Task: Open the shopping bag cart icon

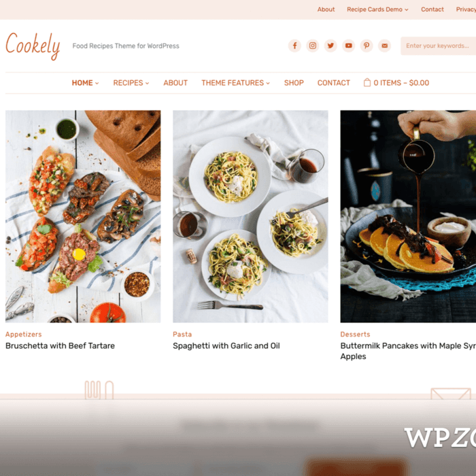Action: pos(367,82)
